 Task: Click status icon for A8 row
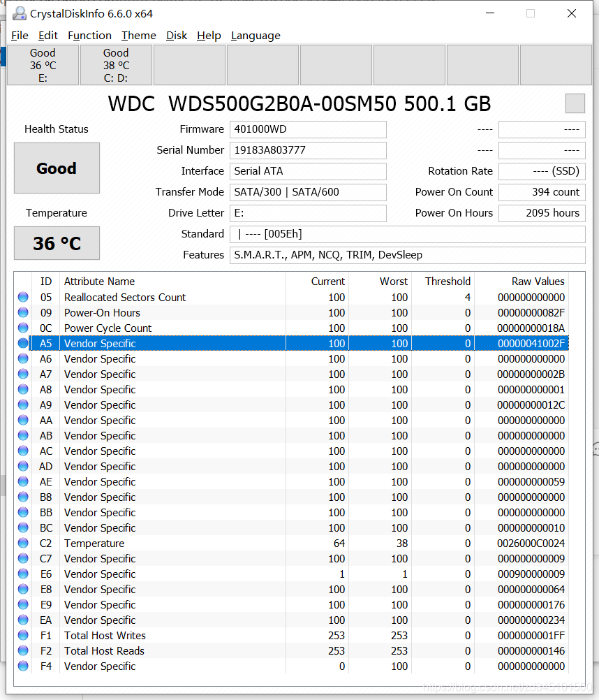click(x=23, y=389)
